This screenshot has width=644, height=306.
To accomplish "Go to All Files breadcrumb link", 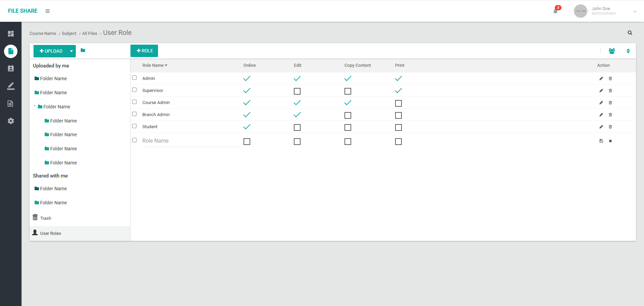I will click(x=90, y=34).
